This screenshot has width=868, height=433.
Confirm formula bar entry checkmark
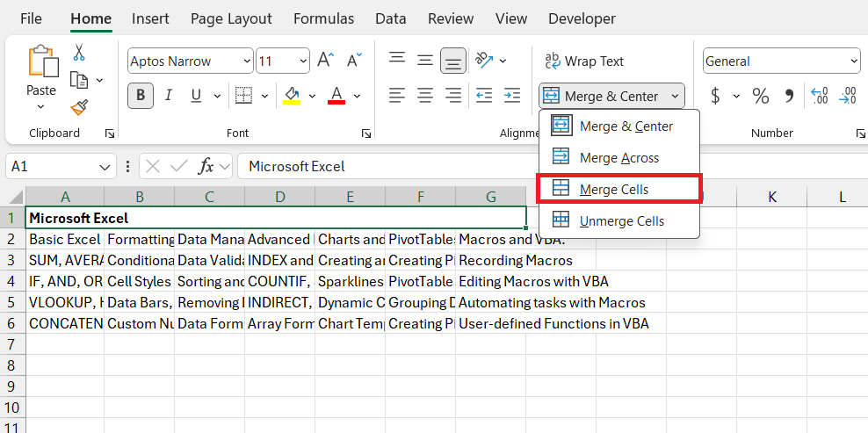[x=179, y=166]
